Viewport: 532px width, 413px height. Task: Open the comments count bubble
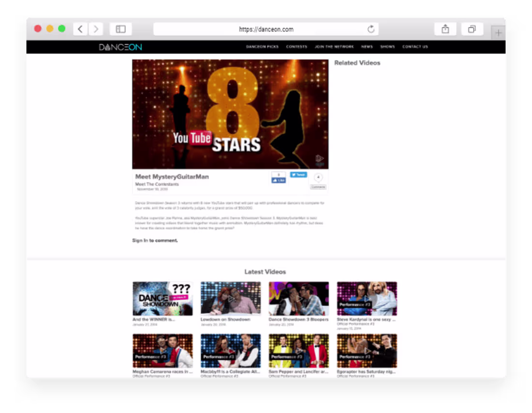(318, 177)
